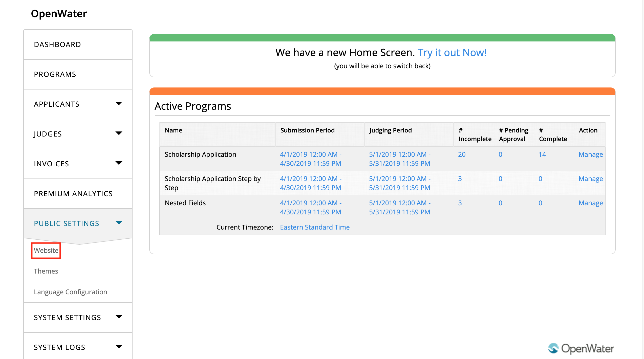The height and width of the screenshot is (359, 644).
Task: Open Scholarship Application pending approval count 0
Action: (x=500, y=154)
